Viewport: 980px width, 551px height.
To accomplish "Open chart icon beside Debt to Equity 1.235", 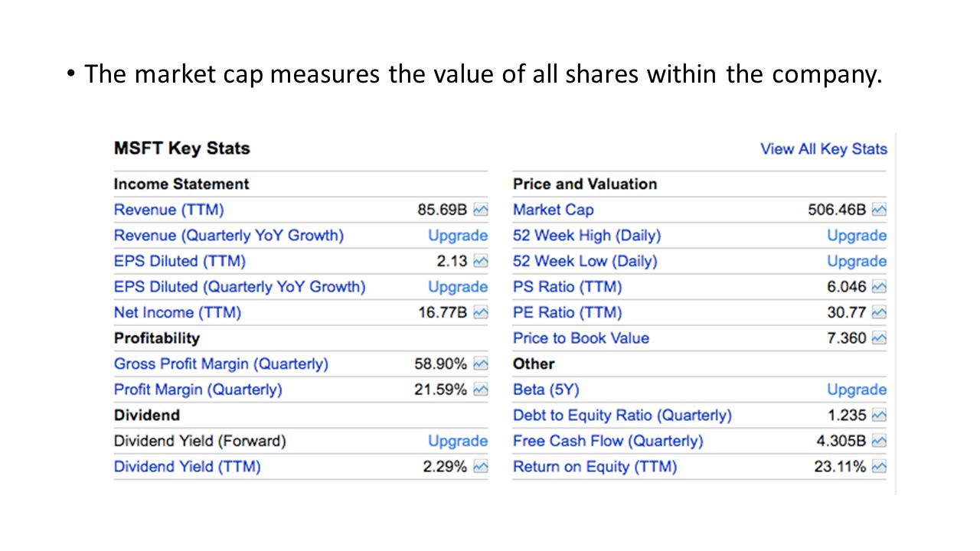I will (879, 416).
